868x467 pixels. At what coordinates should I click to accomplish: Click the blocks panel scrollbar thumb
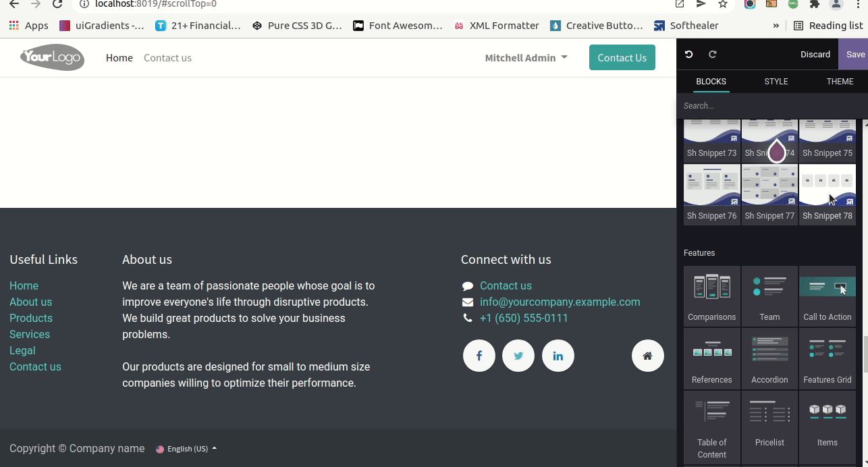(x=865, y=354)
